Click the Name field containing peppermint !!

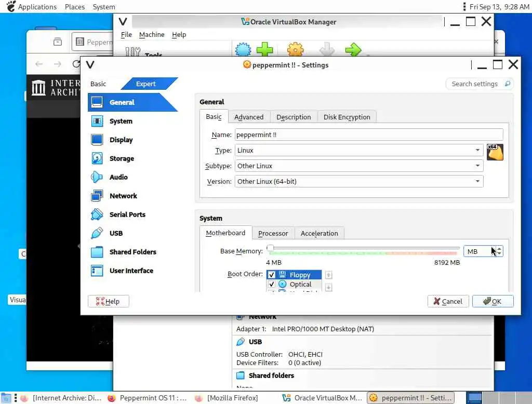[x=369, y=134]
